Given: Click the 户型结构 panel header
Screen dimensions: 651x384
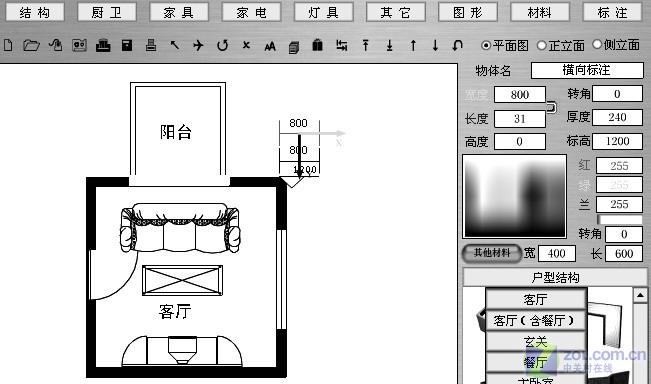Looking at the screenshot, I should (555, 277).
